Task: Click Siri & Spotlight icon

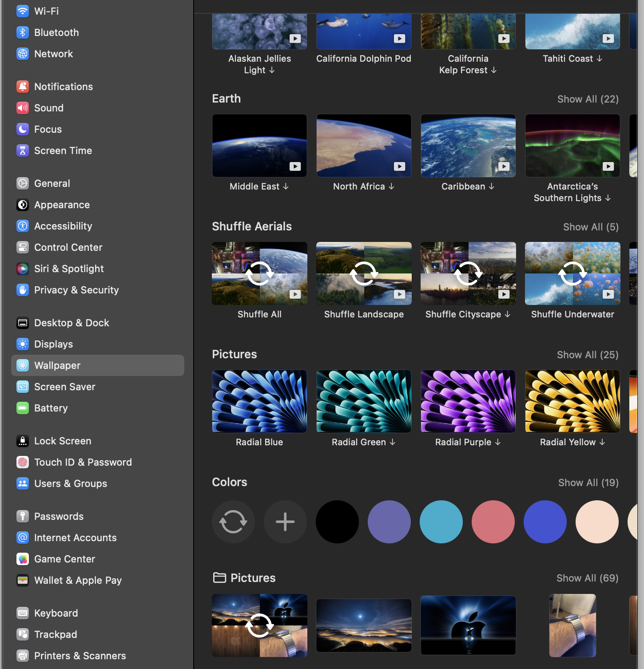Action: pyautogui.click(x=23, y=269)
